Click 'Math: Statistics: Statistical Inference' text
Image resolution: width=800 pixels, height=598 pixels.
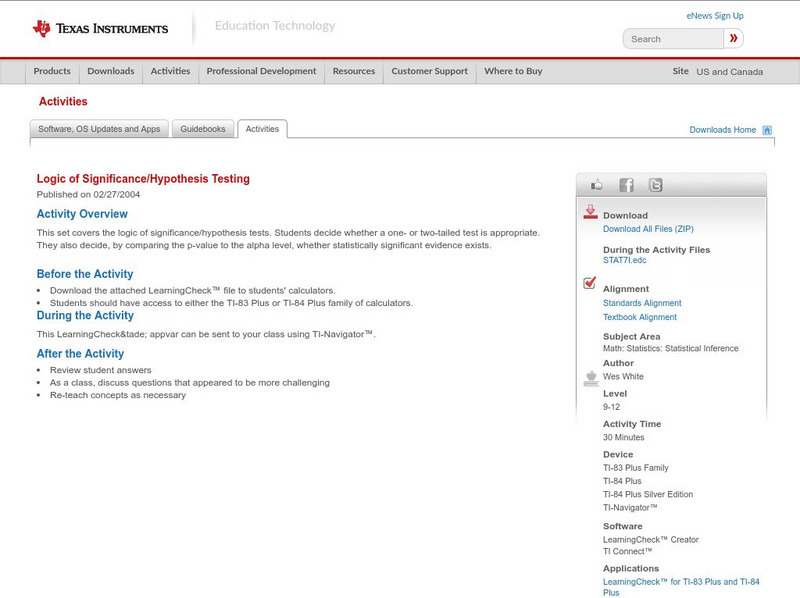(670, 348)
